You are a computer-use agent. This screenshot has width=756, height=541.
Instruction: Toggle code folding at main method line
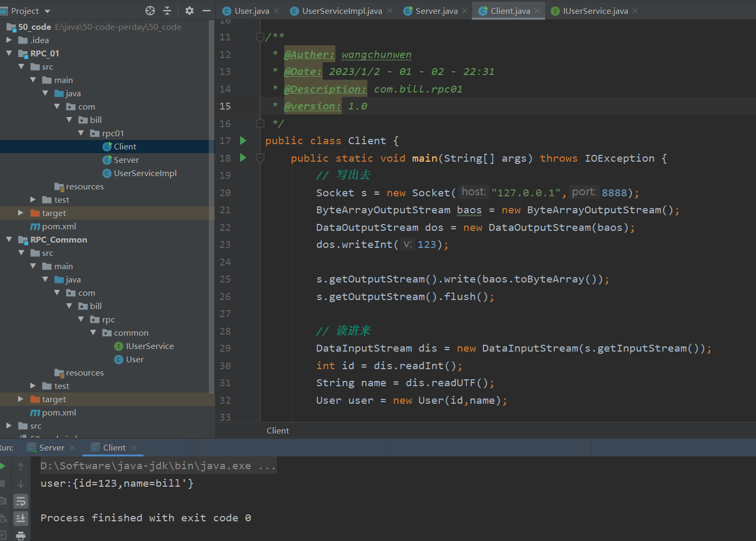click(x=260, y=158)
